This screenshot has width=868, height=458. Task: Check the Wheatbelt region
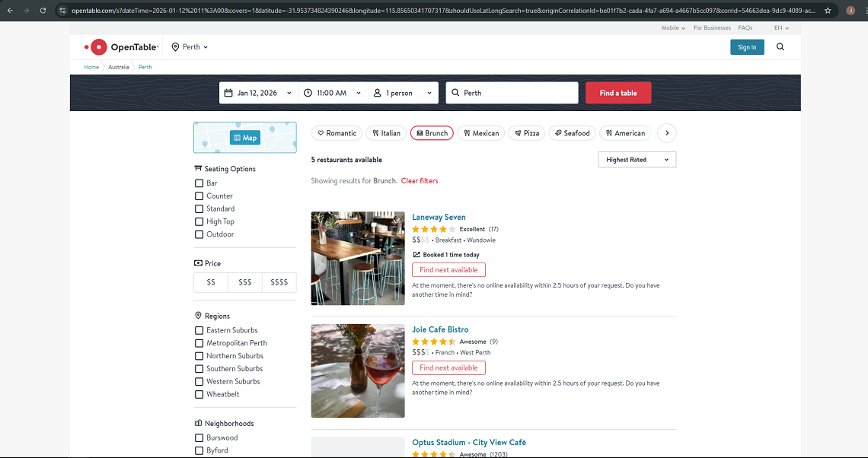199,394
